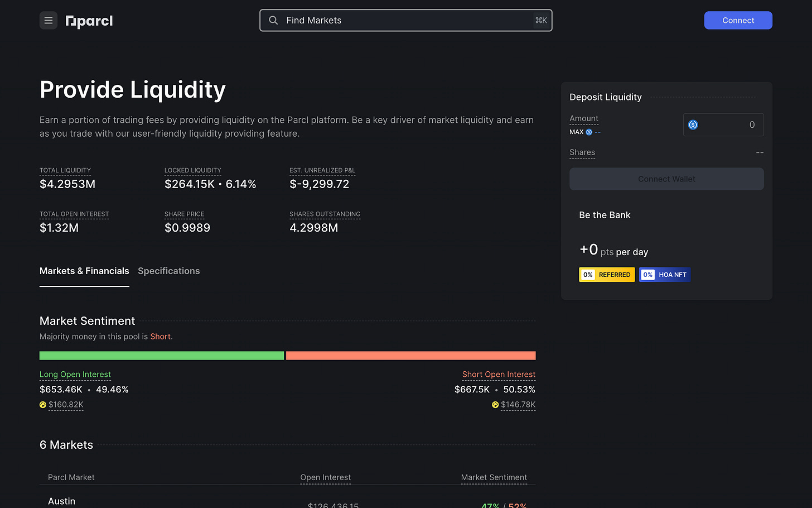Focus the Find Markets search box
Screen dimensions: 812x508
click(x=406, y=21)
